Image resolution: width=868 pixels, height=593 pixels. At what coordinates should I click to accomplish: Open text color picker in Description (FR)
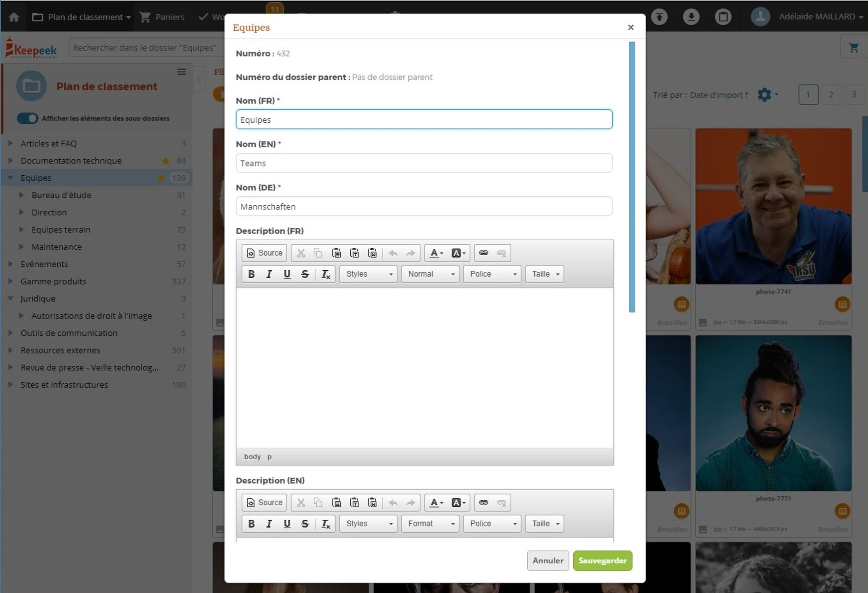436,253
